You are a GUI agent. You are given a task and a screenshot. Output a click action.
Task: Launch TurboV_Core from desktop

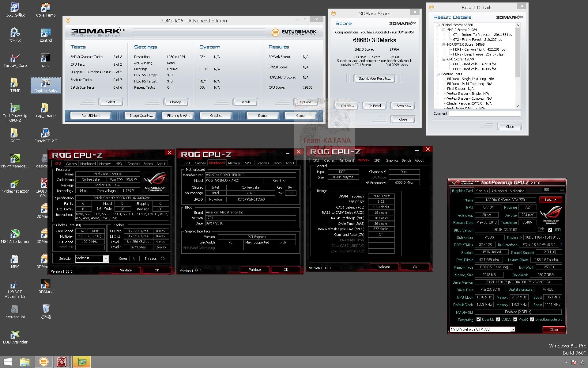click(x=15, y=60)
